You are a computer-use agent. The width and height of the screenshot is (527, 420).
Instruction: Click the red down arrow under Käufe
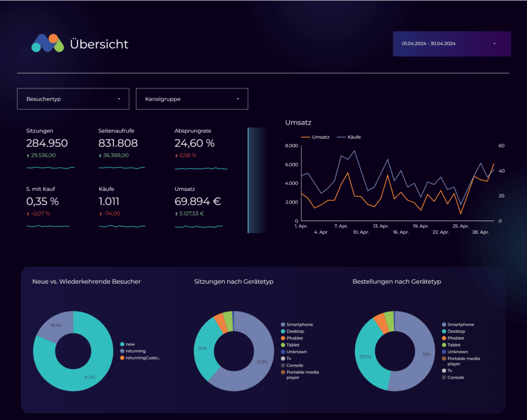coord(100,213)
